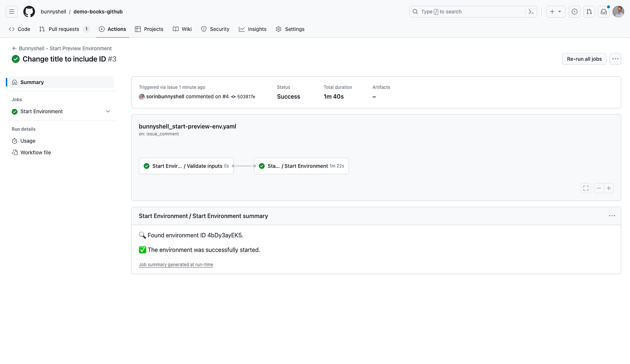630x364 pixels.
Task: Expand the Create new dropdown caret
Action: pos(560,12)
